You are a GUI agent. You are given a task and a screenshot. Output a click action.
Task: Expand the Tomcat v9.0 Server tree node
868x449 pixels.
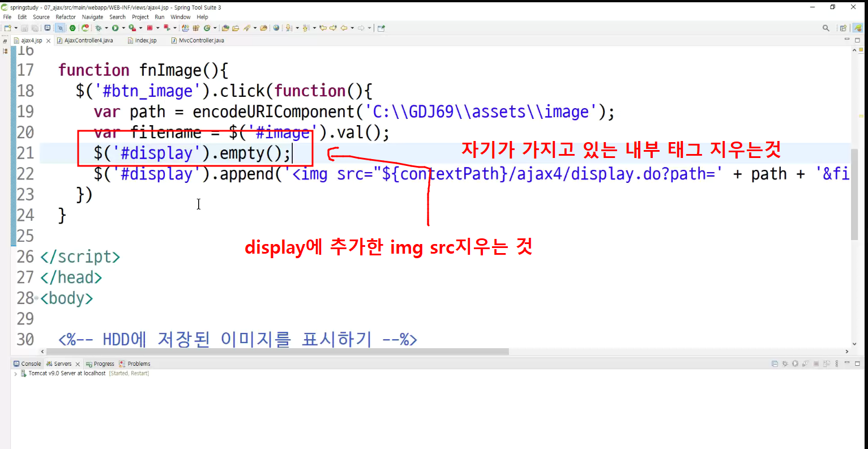pyautogui.click(x=15, y=374)
